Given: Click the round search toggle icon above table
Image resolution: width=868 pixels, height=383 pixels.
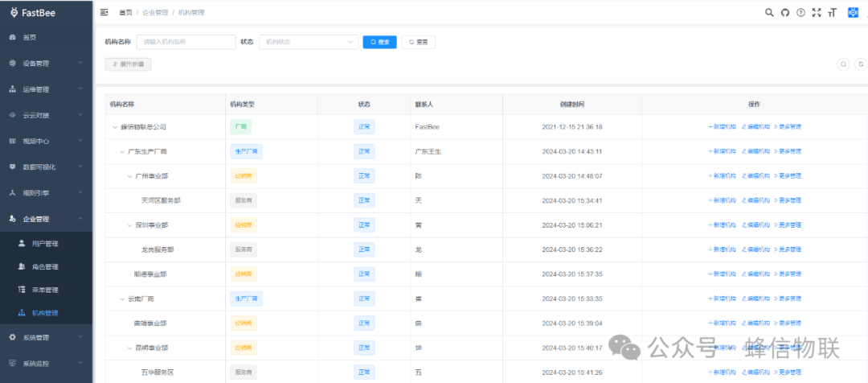Looking at the screenshot, I should pyautogui.click(x=843, y=64).
